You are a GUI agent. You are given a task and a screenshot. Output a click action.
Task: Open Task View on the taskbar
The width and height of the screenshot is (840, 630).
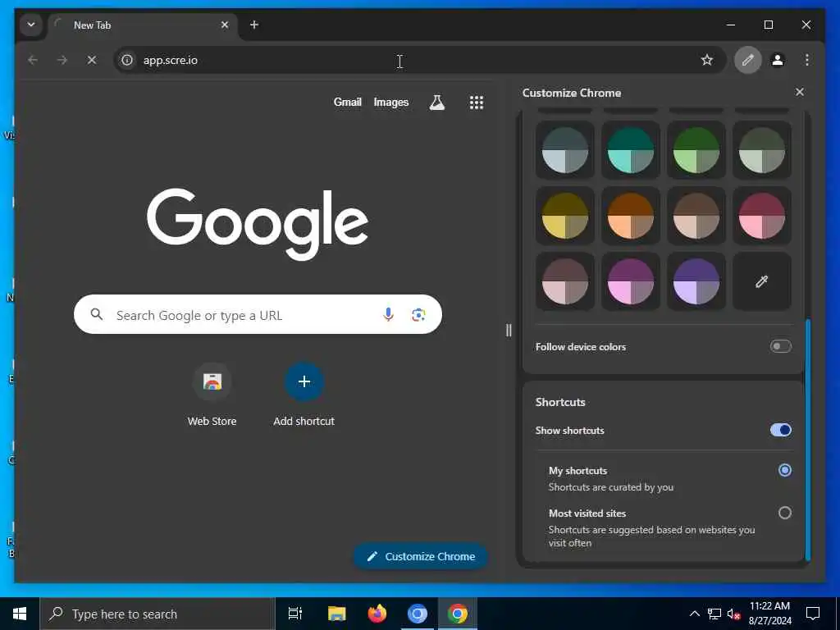pyautogui.click(x=295, y=614)
